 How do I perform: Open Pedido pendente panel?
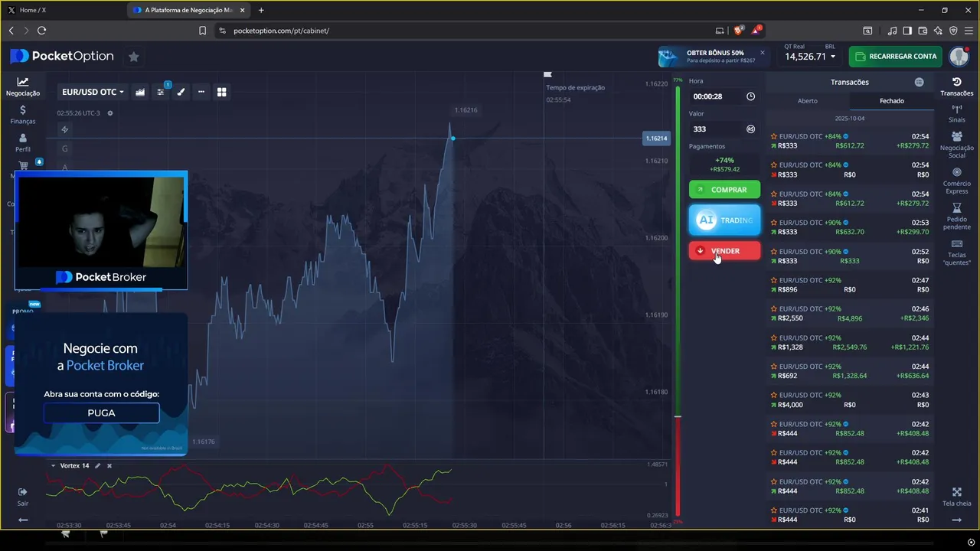click(957, 217)
